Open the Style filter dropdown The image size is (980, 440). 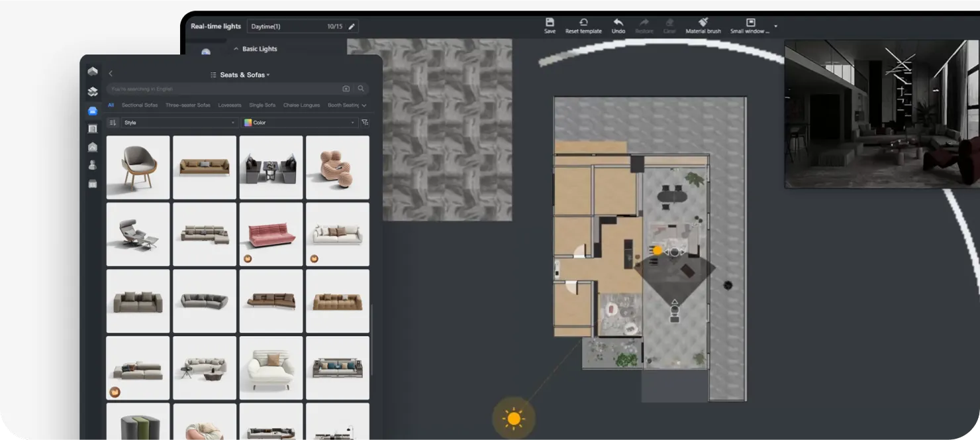179,123
